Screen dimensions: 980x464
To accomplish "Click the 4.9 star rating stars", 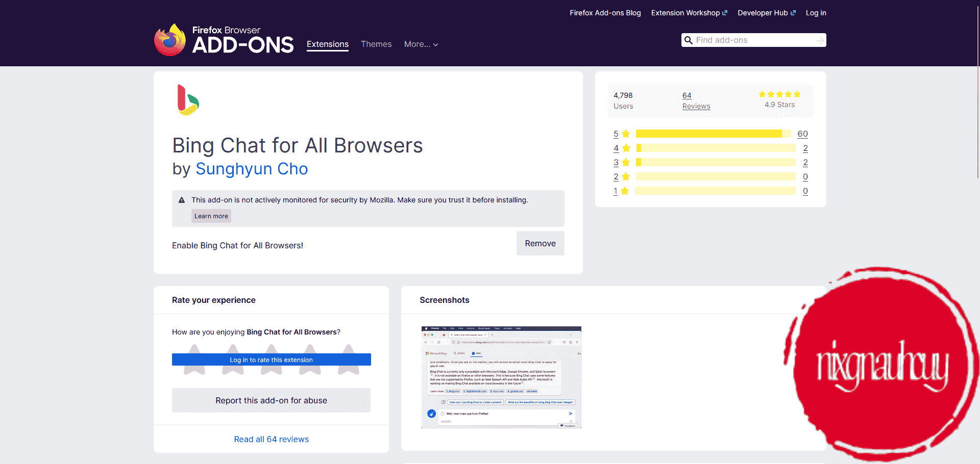I will tap(779, 94).
